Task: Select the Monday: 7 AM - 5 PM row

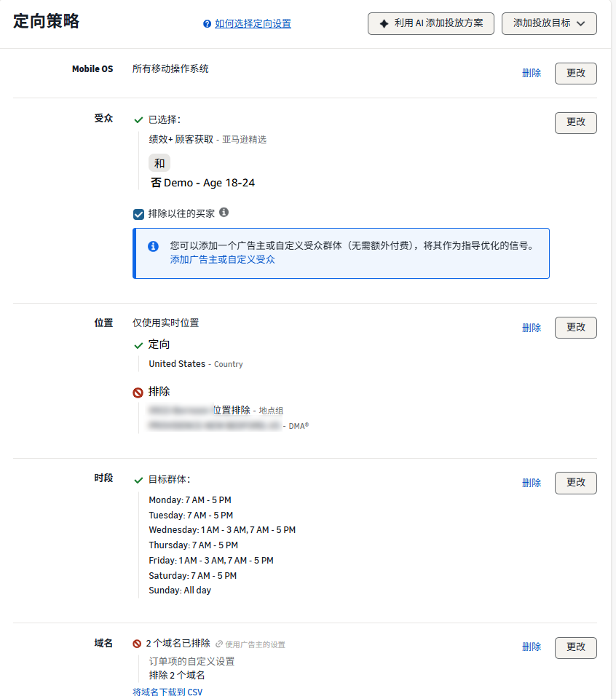Action: [190, 500]
